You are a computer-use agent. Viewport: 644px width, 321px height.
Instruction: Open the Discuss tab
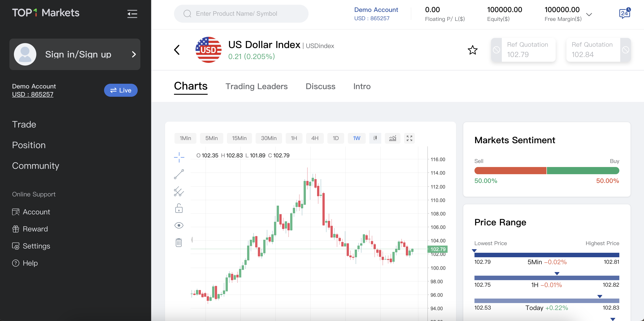click(x=320, y=86)
